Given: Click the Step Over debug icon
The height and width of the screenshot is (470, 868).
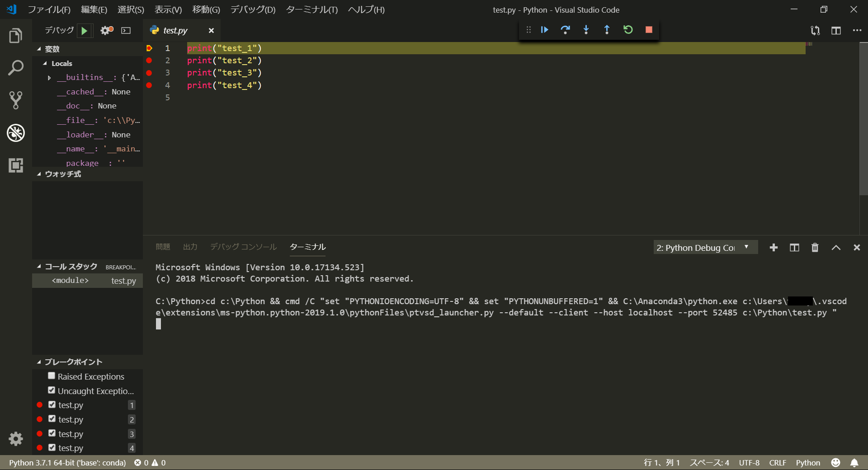Looking at the screenshot, I should [x=565, y=30].
